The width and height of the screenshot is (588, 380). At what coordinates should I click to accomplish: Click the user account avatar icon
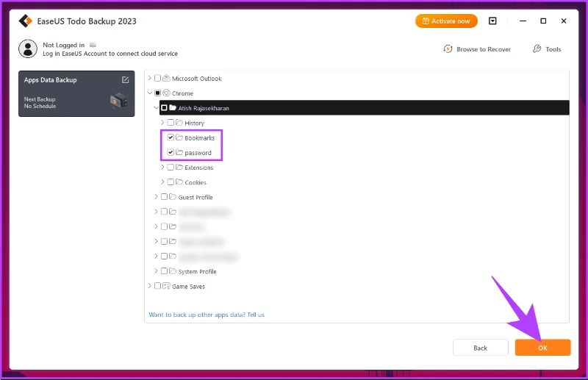pos(28,49)
